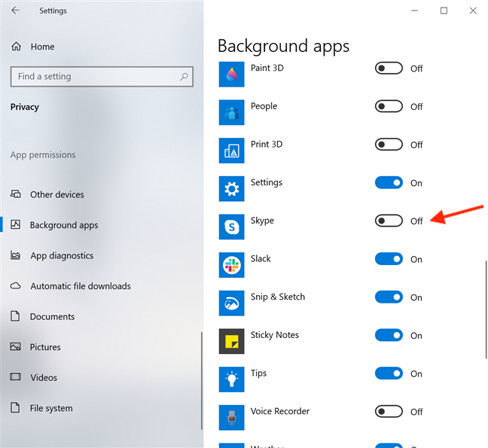
Task: Click the Voice Recorder microphone icon
Action: tap(231, 418)
